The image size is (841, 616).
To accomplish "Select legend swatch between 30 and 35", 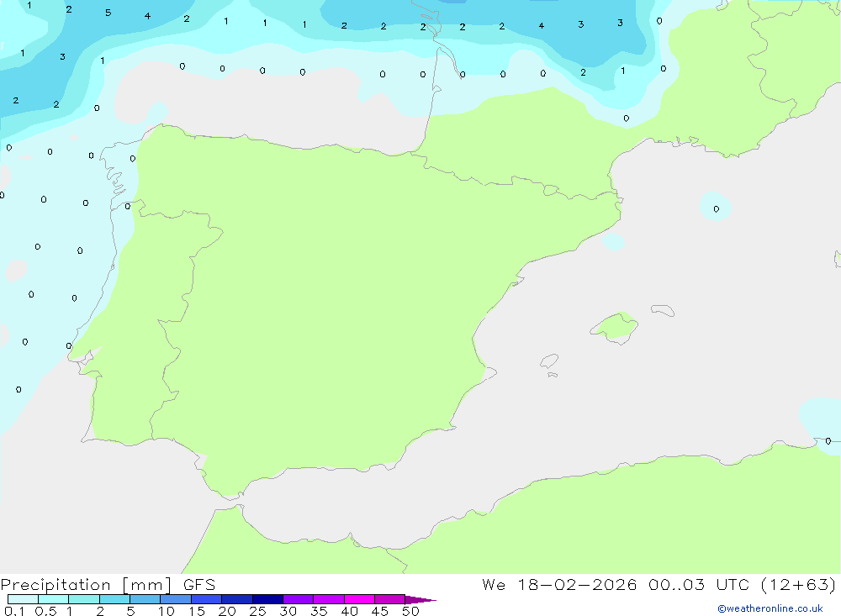I will pos(299,599).
